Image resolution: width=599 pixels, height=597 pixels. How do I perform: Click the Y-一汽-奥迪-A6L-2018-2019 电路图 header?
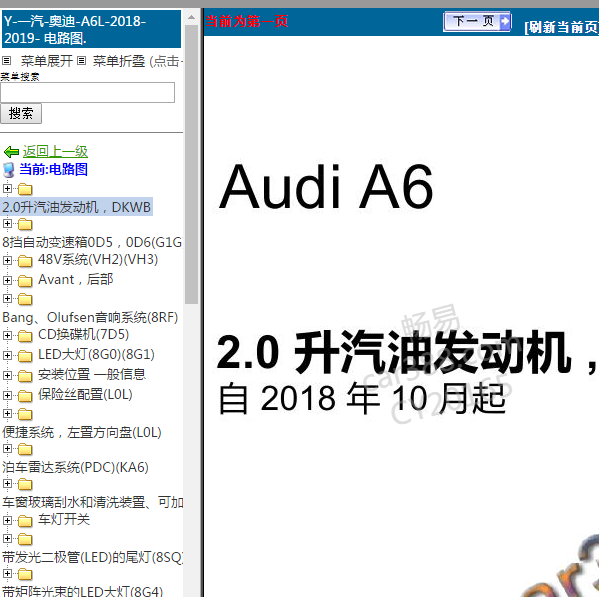click(91, 29)
